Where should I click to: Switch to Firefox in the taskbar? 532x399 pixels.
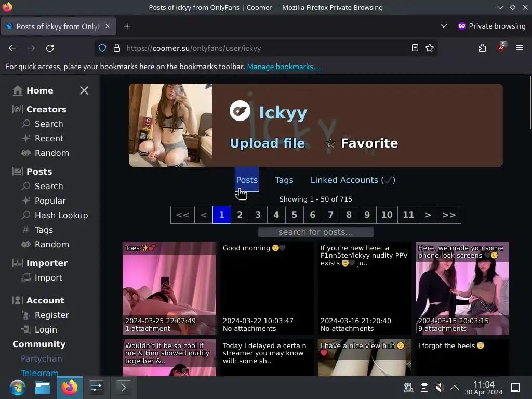click(70, 388)
